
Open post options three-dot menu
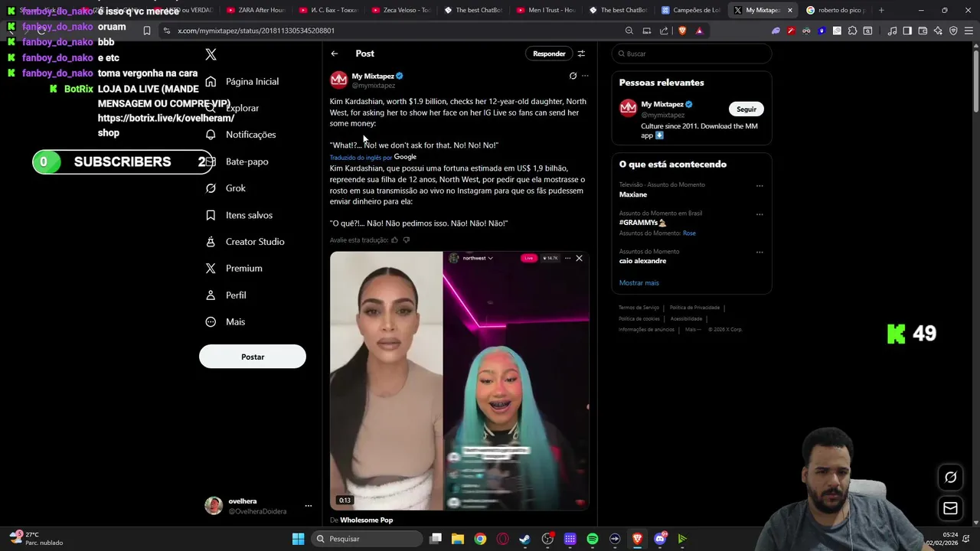[x=585, y=76]
